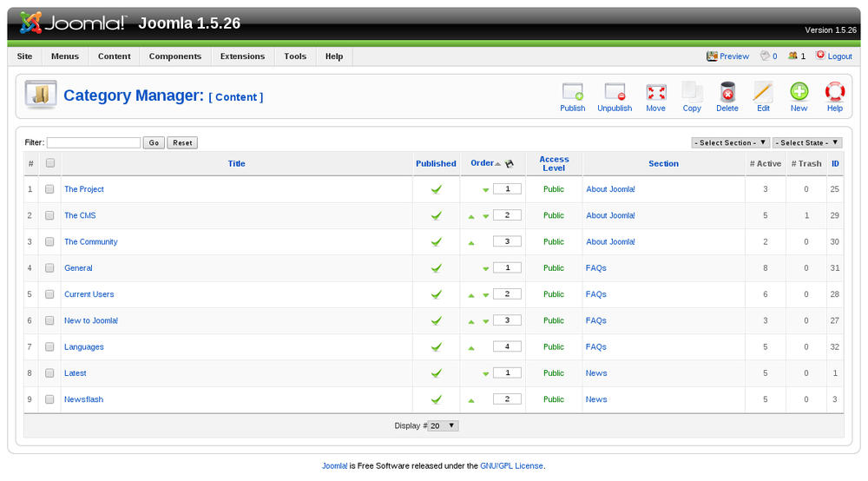
Task: Click the Delete trash icon
Action: tap(727, 92)
